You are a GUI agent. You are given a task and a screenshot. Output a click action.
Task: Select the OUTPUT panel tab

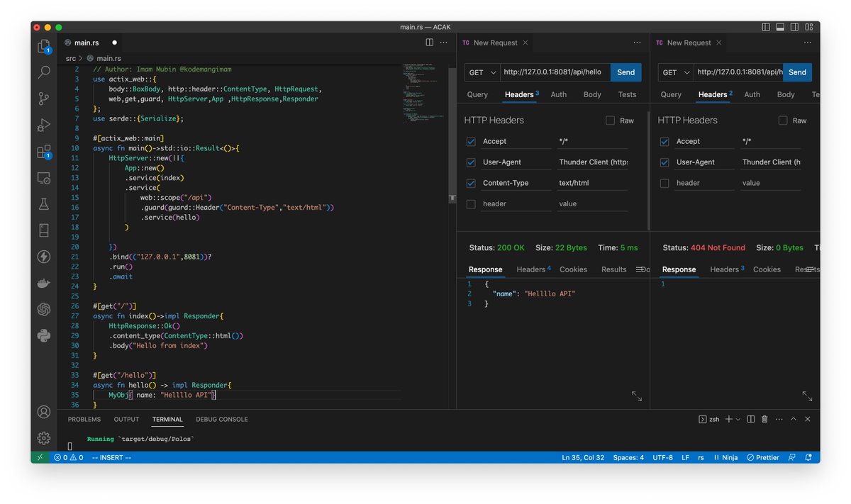click(x=126, y=419)
